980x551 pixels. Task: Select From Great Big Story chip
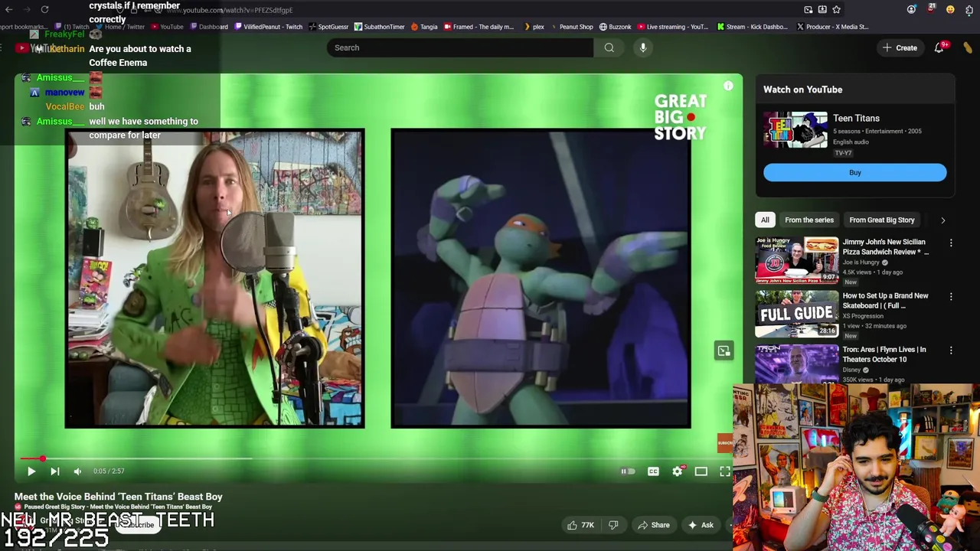881,220
